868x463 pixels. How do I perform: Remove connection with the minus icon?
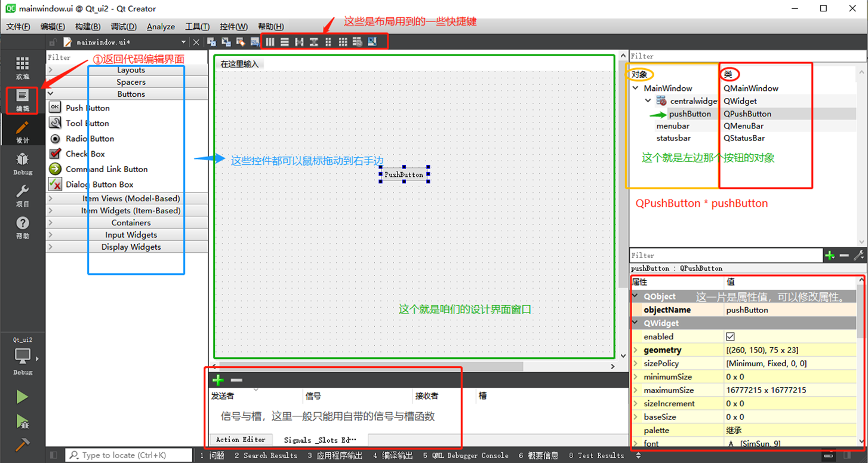(x=236, y=380)
